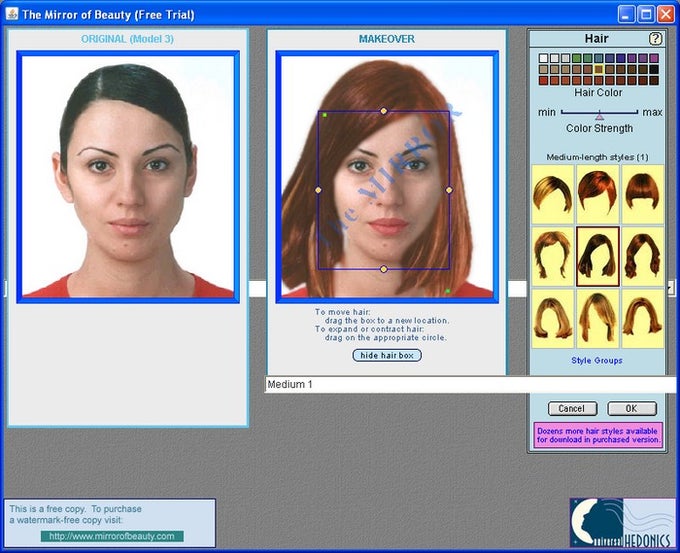Choose the black hair color swatch
Screen dimensions: 680x553
[654, 69]
